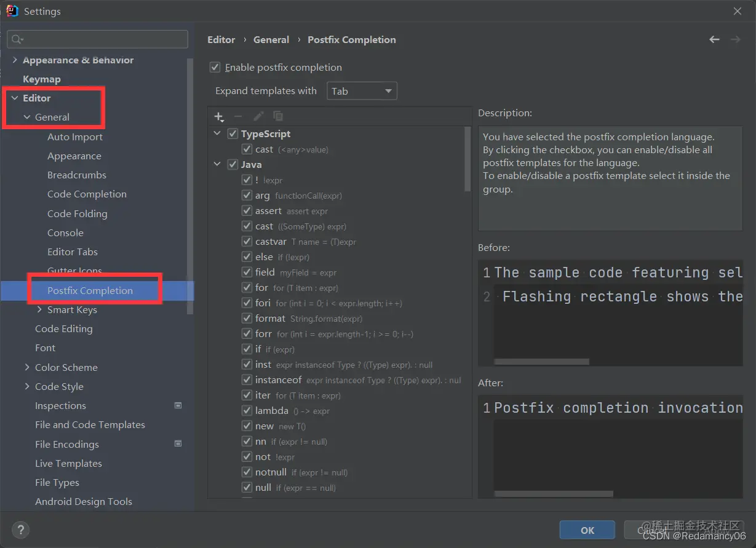
Task: Click the edit template pencil icon
Action: pos(258,116)
